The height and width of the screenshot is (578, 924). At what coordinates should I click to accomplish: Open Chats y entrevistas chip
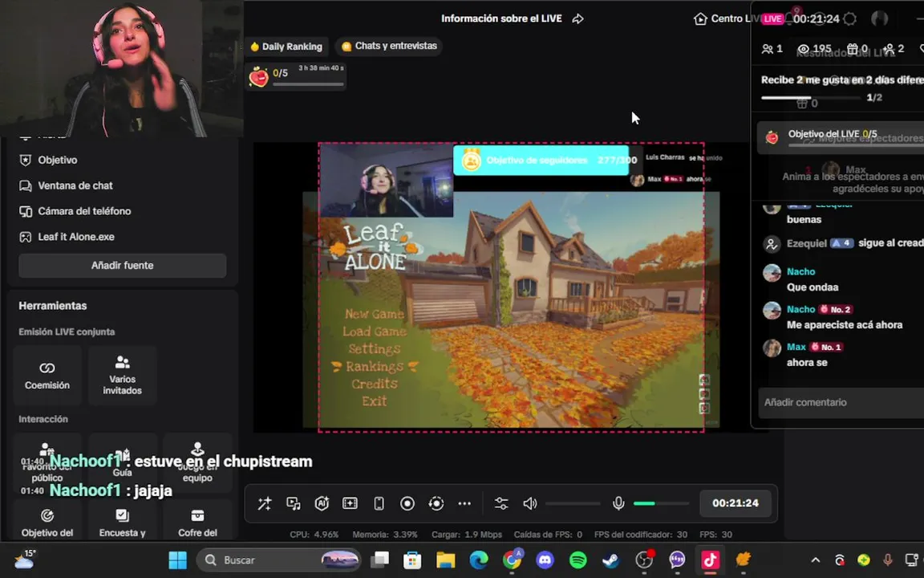(389, 46)
